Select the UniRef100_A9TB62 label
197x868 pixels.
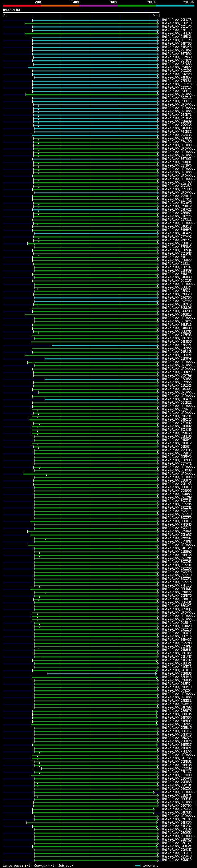pos(176,50)
